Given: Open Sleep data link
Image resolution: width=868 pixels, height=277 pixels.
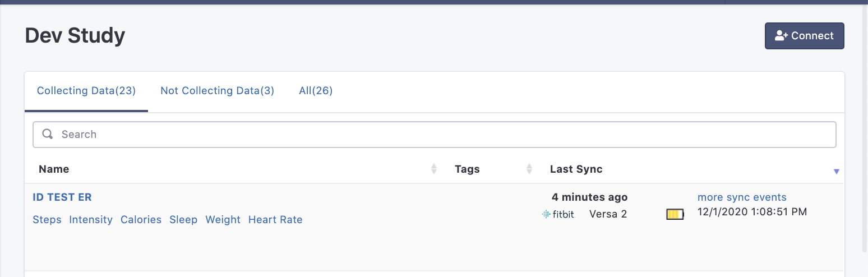Looking at the screenshot, I should pos(183,220).
